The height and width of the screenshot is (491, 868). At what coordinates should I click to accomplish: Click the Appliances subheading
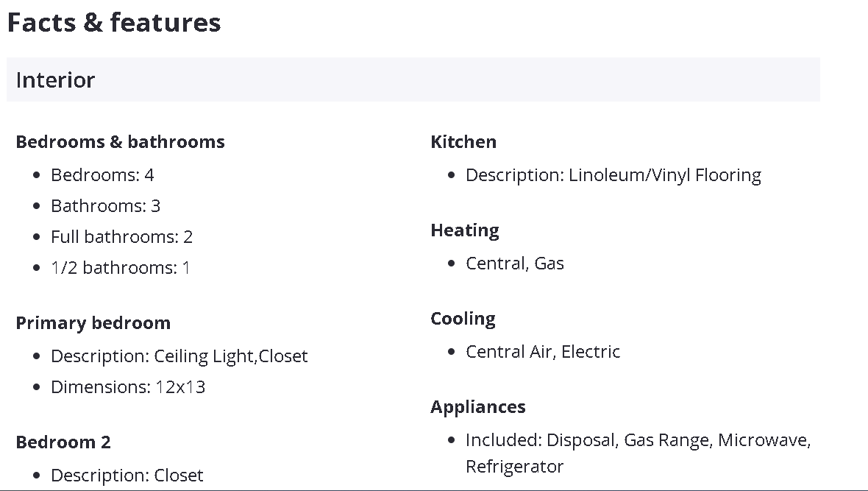tap(478, 407)
